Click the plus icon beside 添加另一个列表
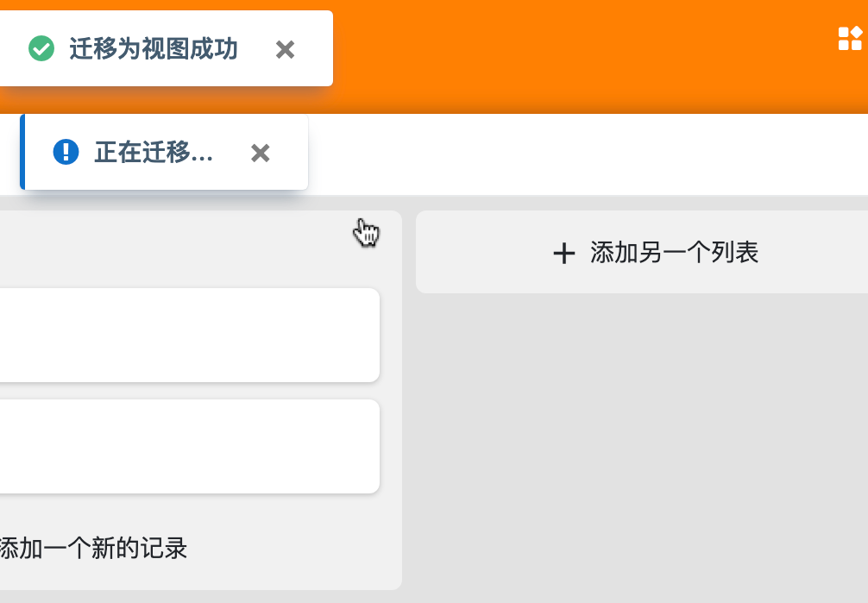The height and width of the screenshot is (603, 868). pyautogui.click(x=563, y=253)
